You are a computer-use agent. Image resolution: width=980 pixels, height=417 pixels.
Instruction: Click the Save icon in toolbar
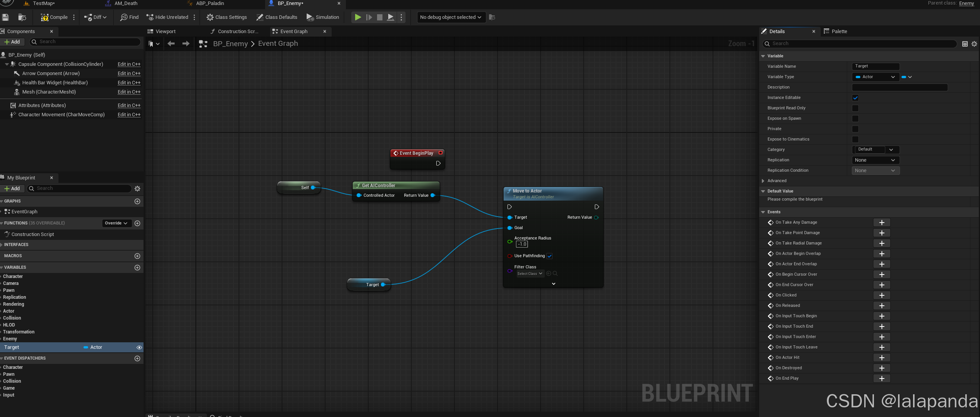(x=5, y=17)
